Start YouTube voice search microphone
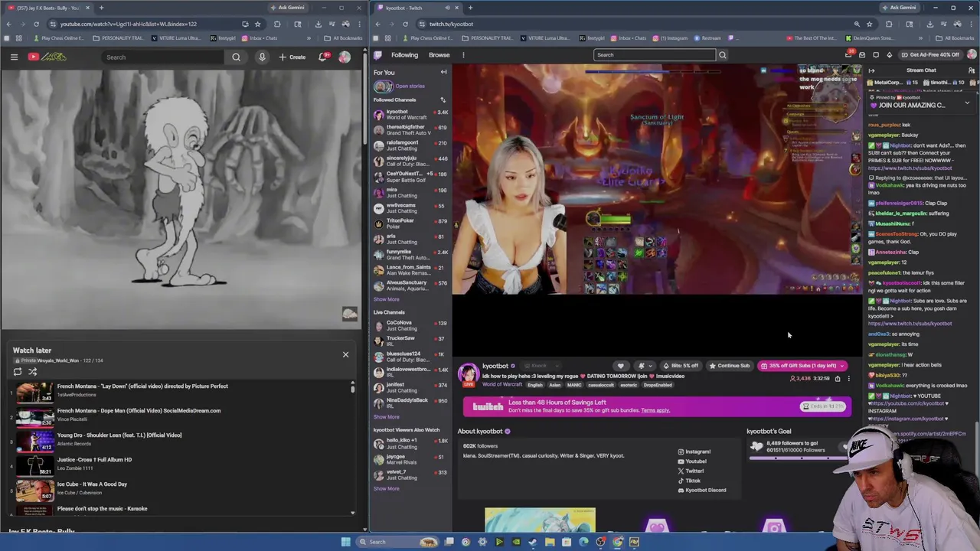This screenshot has height=551, width=980. [x=262, y=57]
